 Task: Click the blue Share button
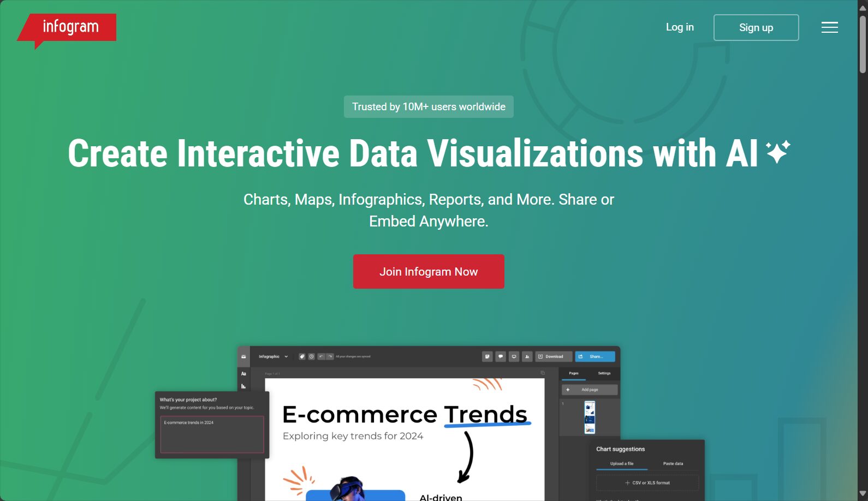(595, 356)
